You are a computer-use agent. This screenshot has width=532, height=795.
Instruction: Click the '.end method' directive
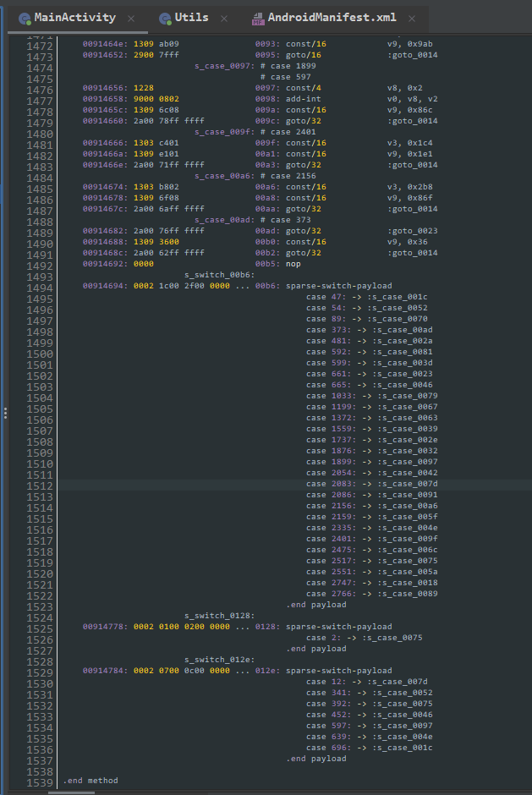coord(90,781)
